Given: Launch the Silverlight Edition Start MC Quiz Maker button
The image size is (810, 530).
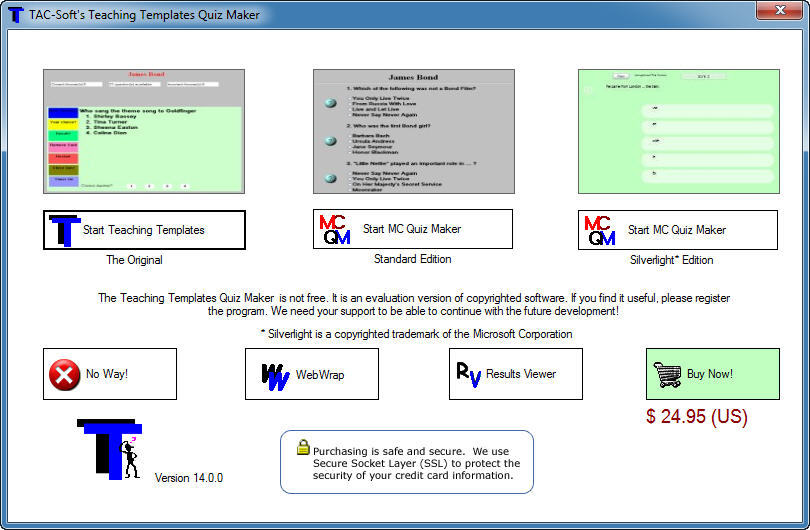Looking at the screenshot, I should (678, 230).
